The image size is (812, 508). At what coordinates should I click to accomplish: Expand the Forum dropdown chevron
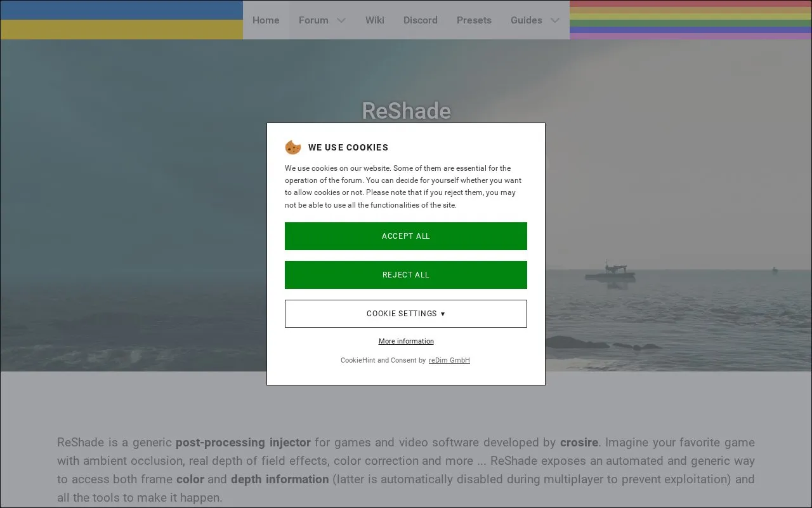click(341, 20)
